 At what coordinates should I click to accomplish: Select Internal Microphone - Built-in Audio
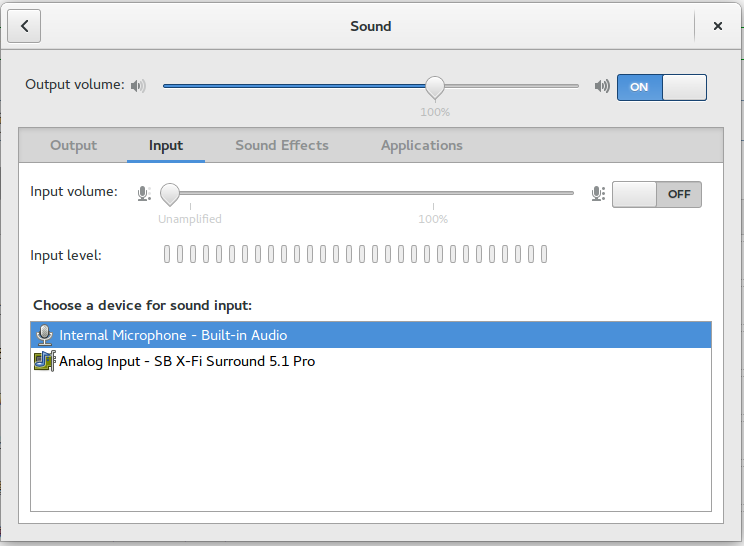pos(173,335)
